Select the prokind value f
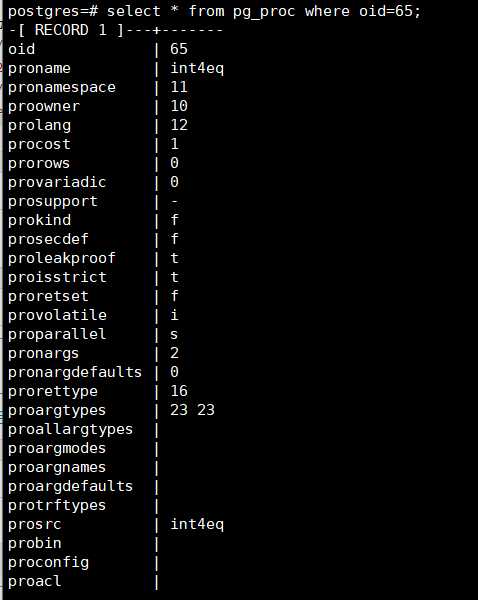This screenshot has width=478, height=600. coord(175,220)
